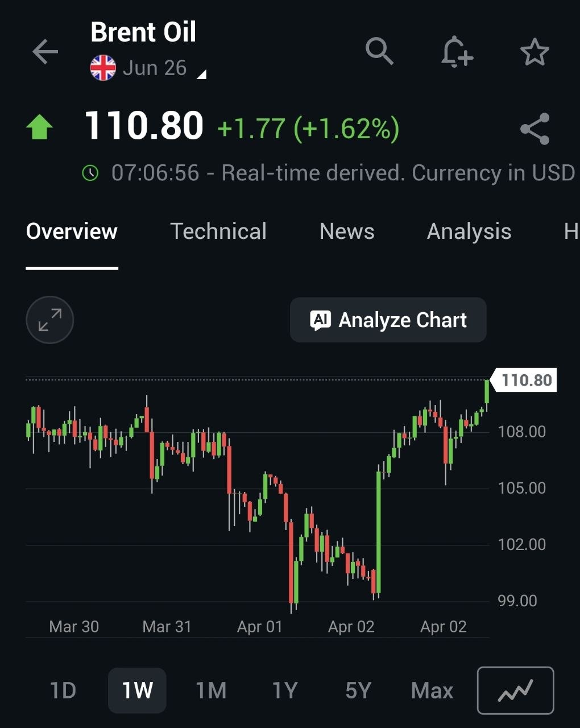The width and height of the screenshot is (580, 728).
Task: Select the Overview tab
Action: click(72, 231)
